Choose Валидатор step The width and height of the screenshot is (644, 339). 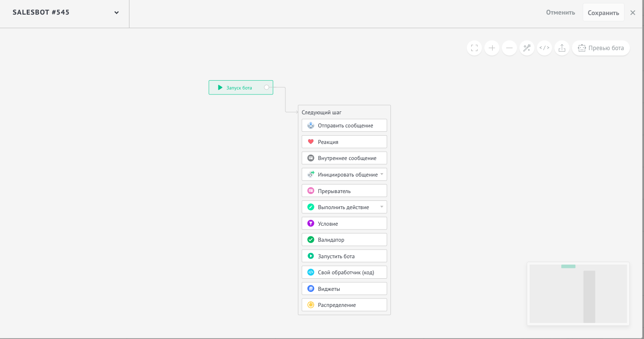coord(344,240)
